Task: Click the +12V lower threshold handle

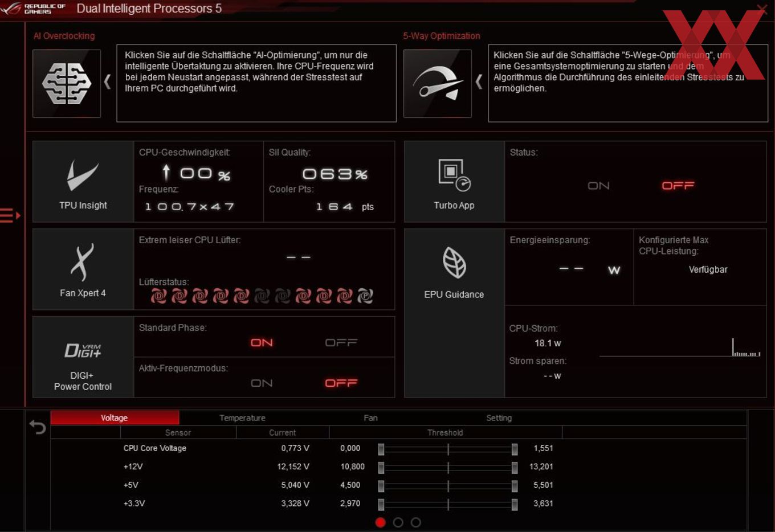Action: click(x=381, y=467)
